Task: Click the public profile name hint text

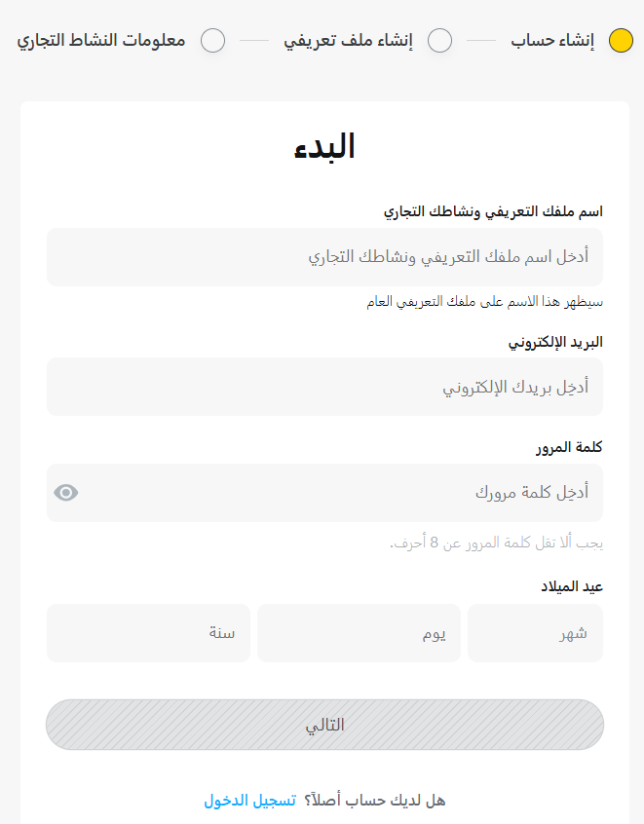Action: coord(485,302)
